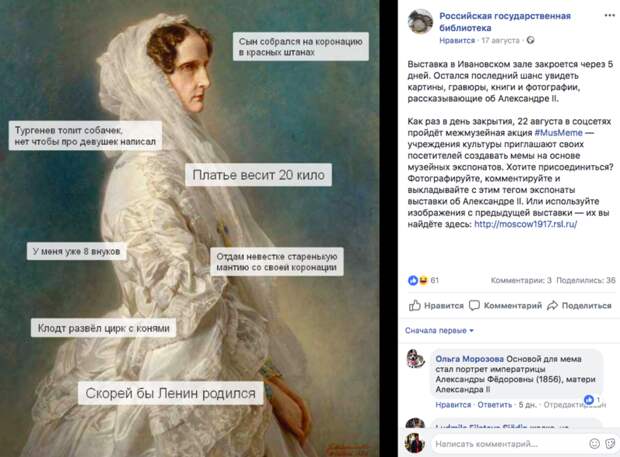Click the Написать комментарий input field

pyautogui.click(x=508, y=444)
